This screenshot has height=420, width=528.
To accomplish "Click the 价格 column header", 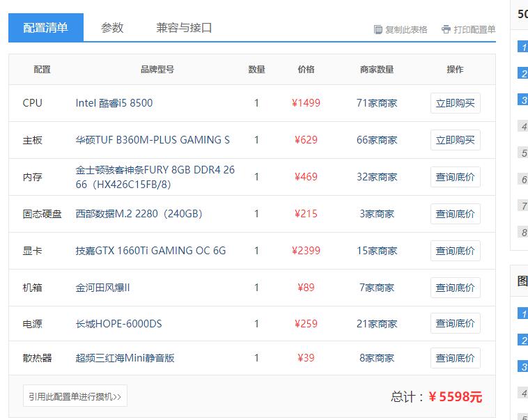I will point(306,70).
